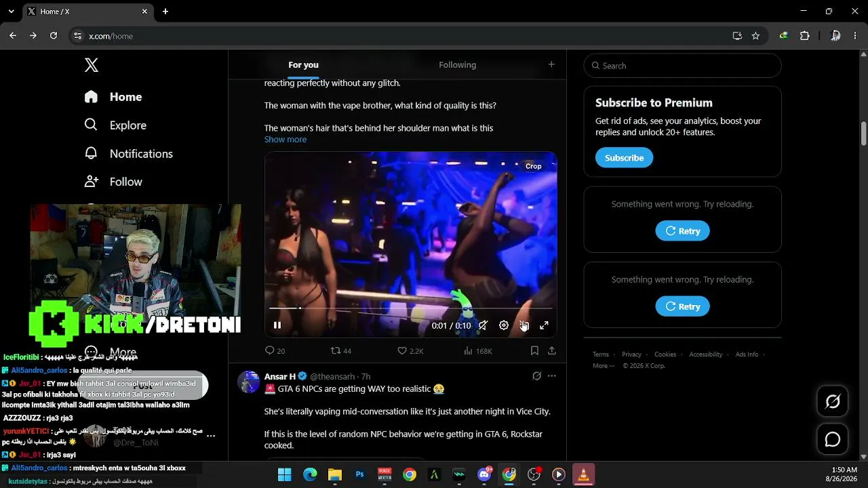Open the Windows Start menu
Image resolution: width=868 pixels, height=488 pixels.
coord(285,474)
